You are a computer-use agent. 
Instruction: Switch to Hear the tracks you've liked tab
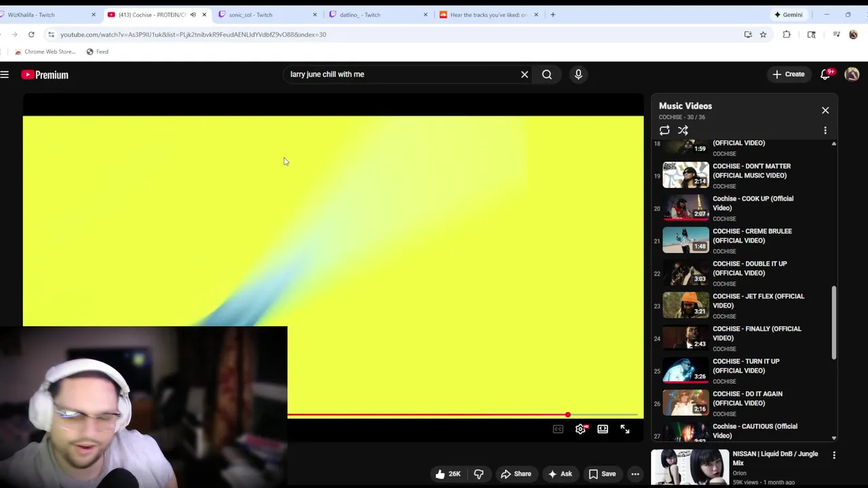pos(489,14)
